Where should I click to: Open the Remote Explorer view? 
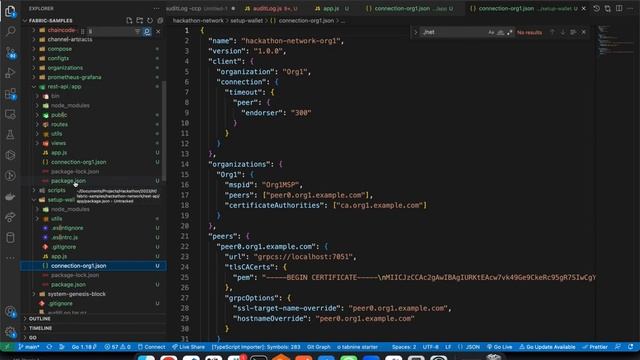point(10,114)
